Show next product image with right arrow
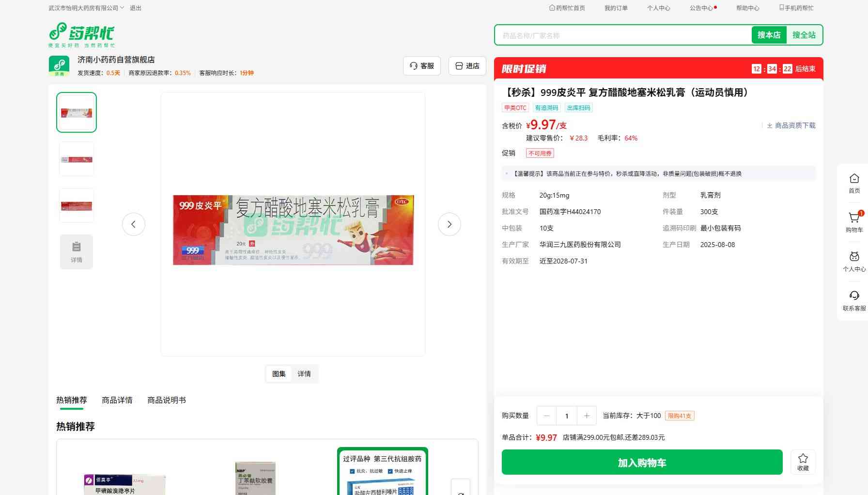The width and height of the screenshot is (868, 495). tap(449, 224)
